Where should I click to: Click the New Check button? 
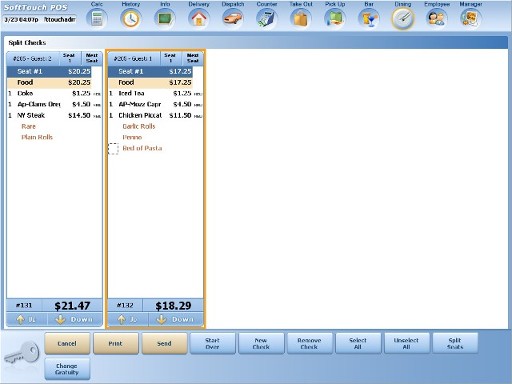click(261, 343)
